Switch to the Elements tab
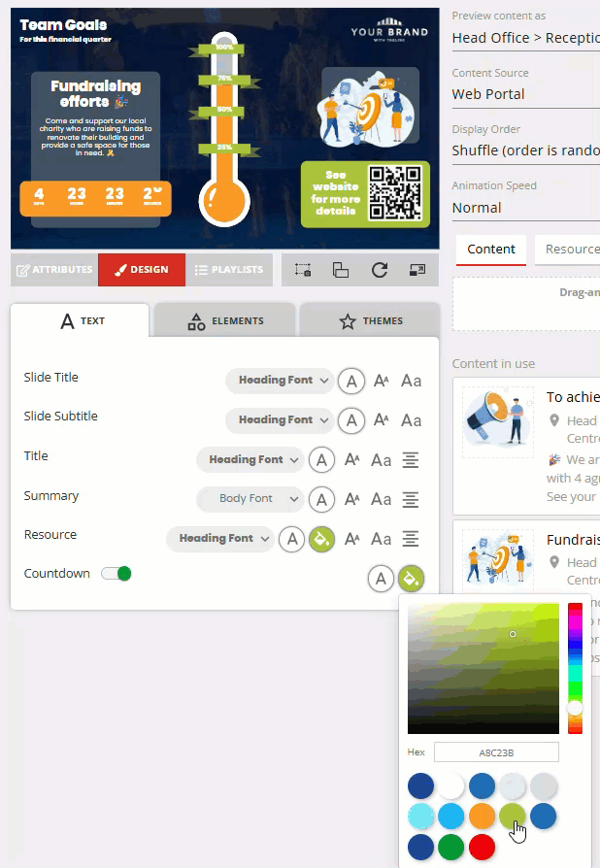600x868 pixels. click(x=225, y=321)
